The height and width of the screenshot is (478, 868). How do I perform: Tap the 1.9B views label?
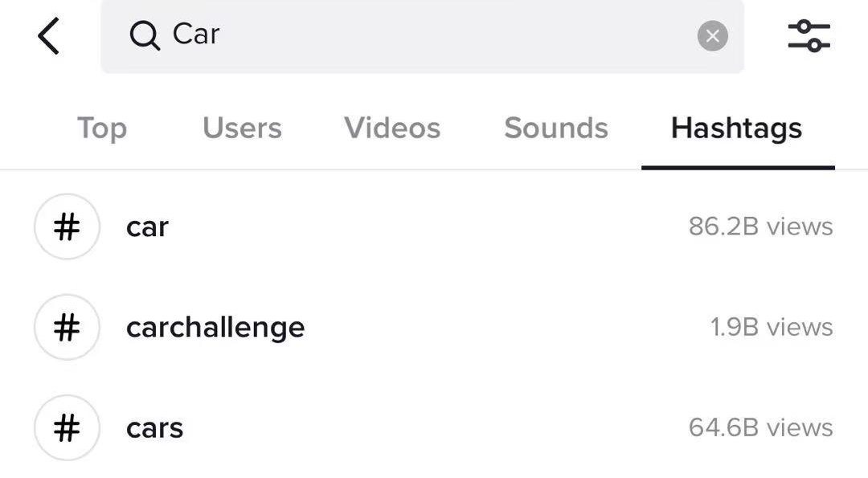[x=772, y=327]
